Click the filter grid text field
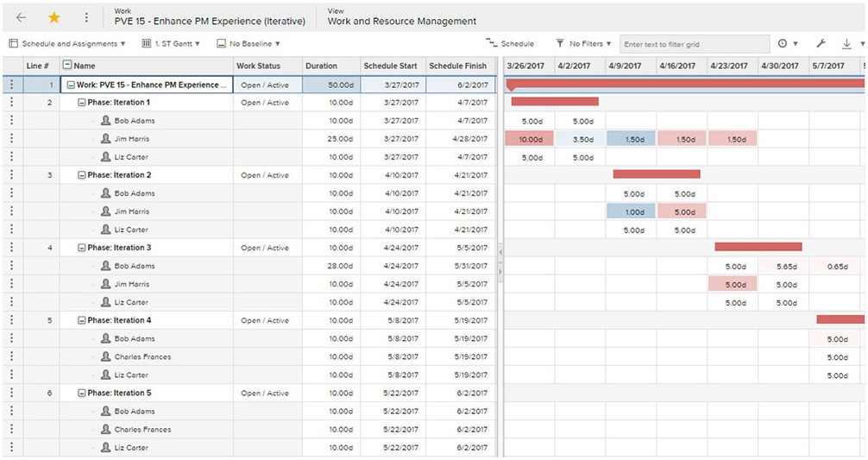Screen dimensions: 868x460 pos(695,44)
